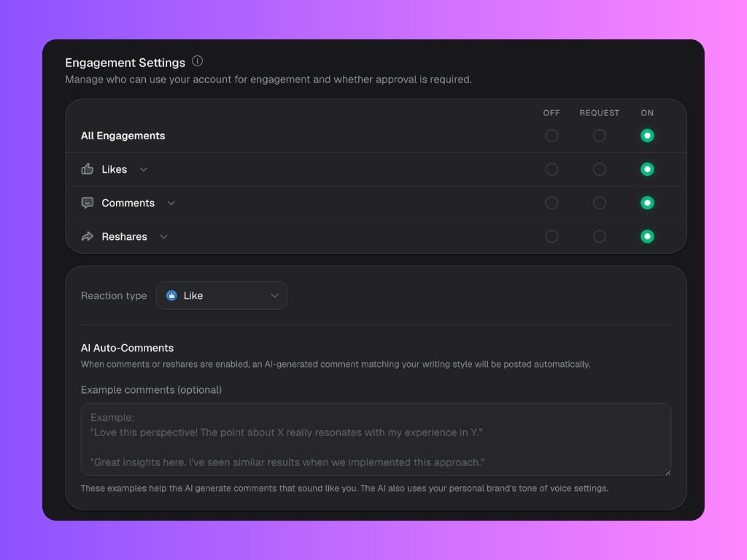Turn Comments off

[551, 203]
